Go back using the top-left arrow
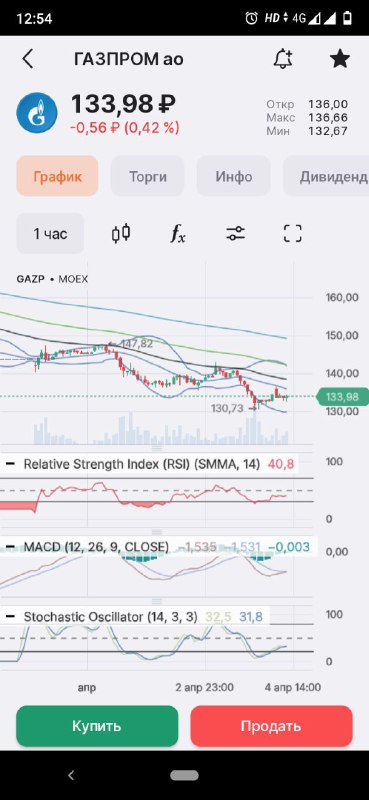 pyautogui.click(x=28, y=59)
